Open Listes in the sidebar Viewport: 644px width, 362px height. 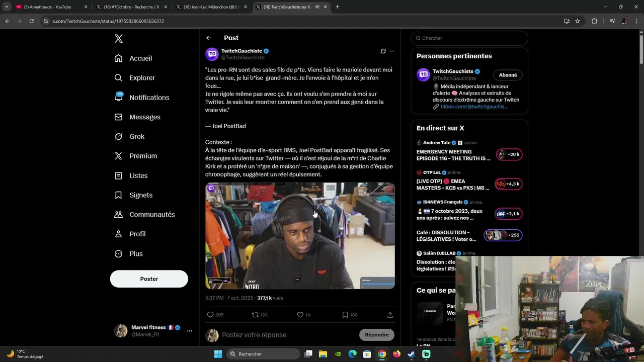point(131,175)
